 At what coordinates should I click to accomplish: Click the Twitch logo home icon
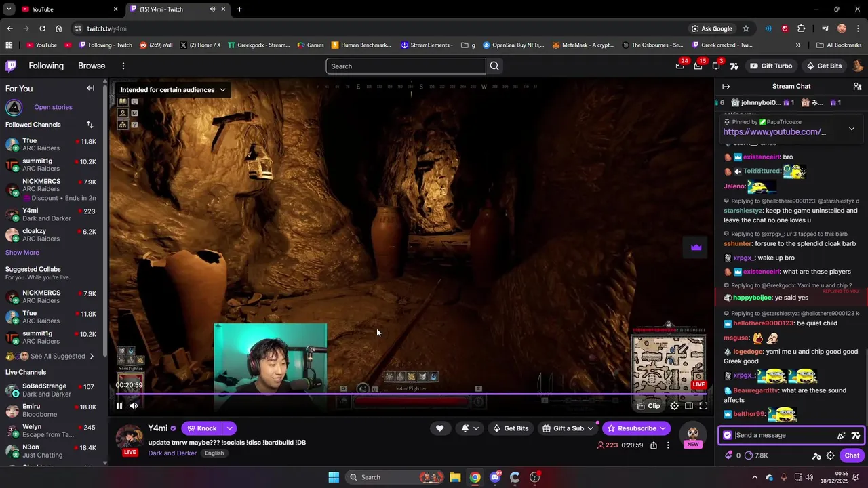[x=11, y=66]
